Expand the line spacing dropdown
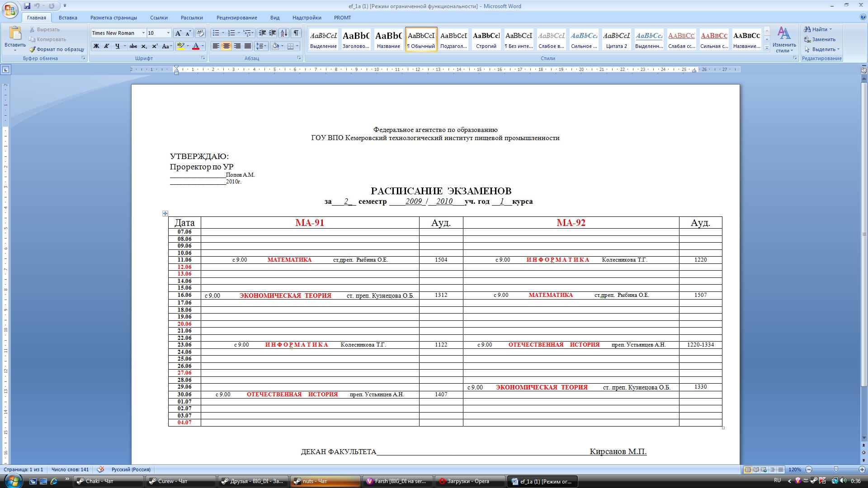The height and width of the screenshot is (488, 868). [266, 46]
